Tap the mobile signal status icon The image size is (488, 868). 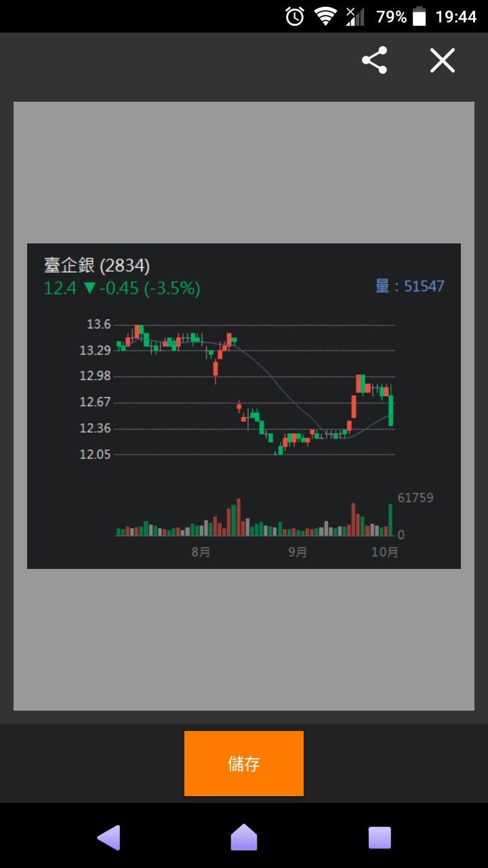pos(355,16)
